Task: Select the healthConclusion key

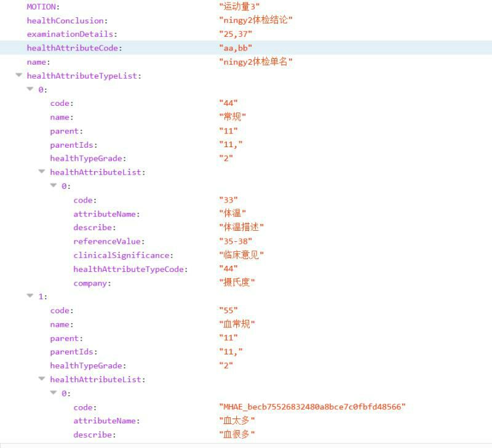Action: (x=66, y=20)
